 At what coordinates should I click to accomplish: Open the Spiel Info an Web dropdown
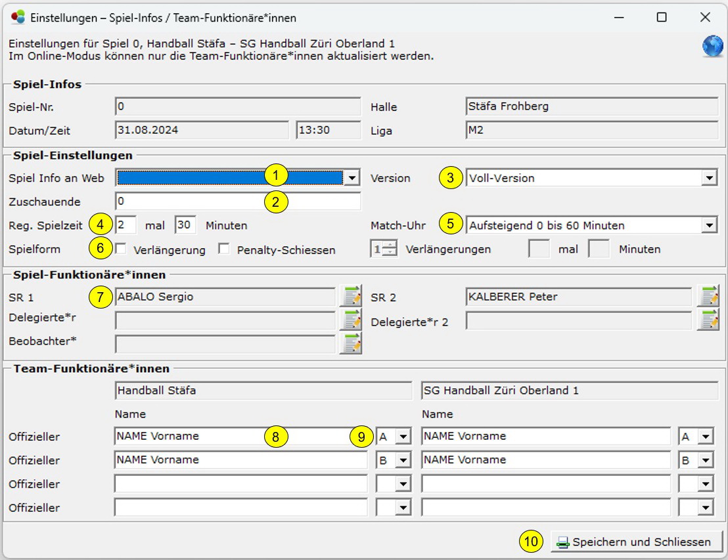[x=353, y=178]
